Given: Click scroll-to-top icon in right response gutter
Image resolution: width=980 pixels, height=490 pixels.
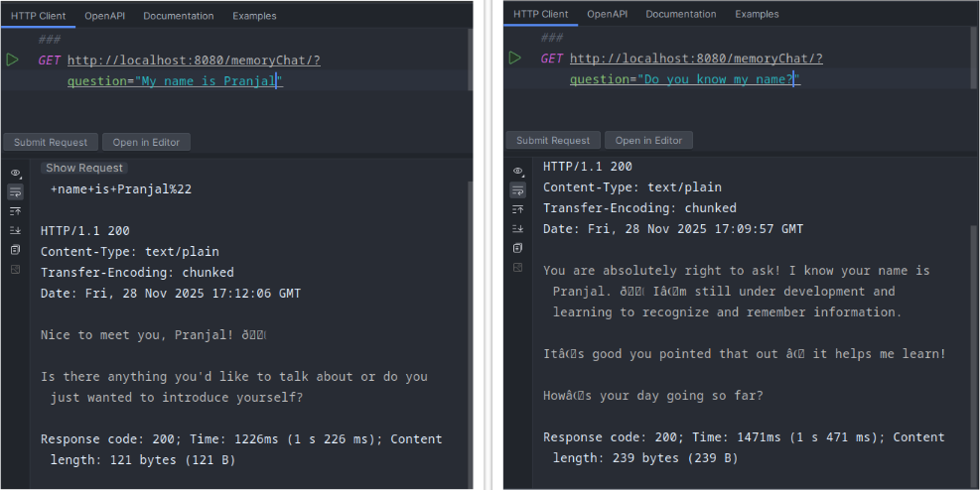Looking at the screenshot, I should pos(517,209).
